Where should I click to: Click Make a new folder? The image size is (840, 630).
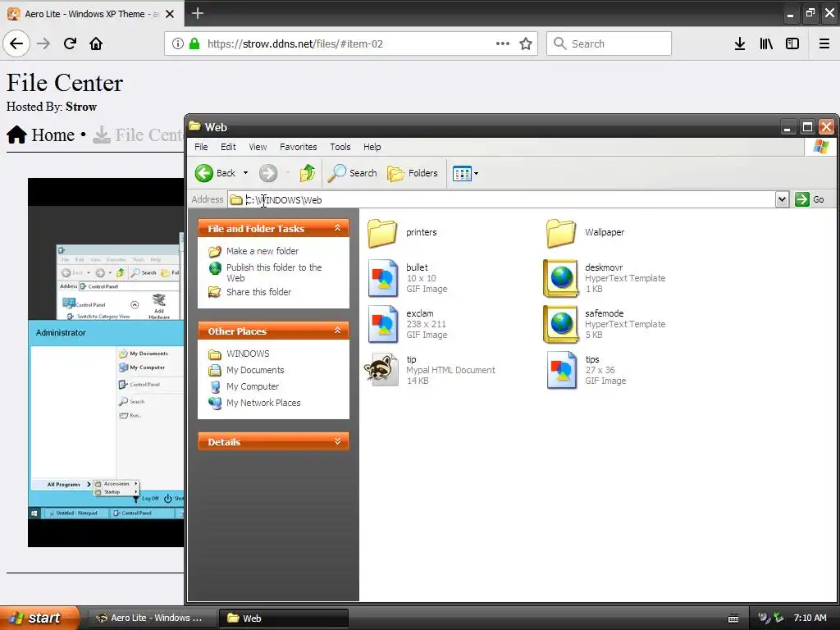click(x=262, y=251)
